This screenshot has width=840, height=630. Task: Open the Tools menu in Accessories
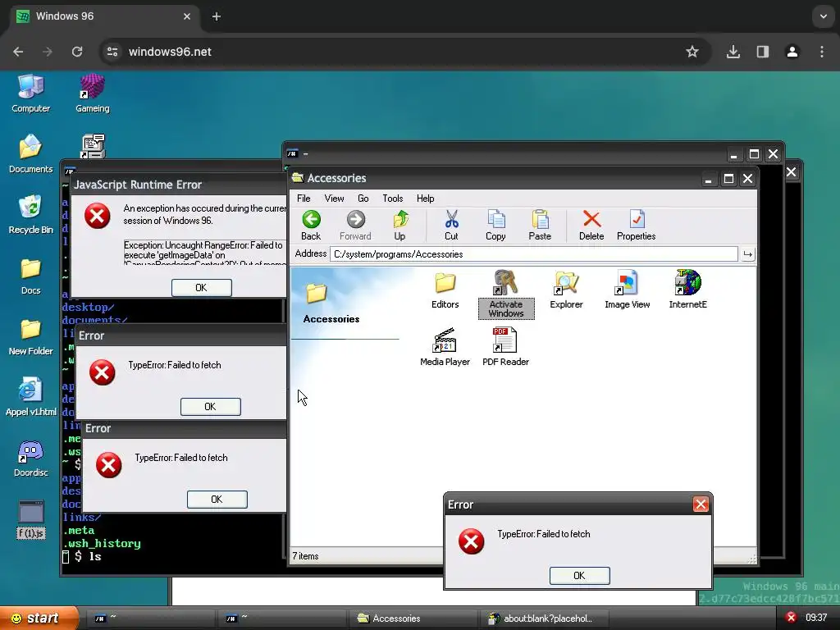[393, 199]
